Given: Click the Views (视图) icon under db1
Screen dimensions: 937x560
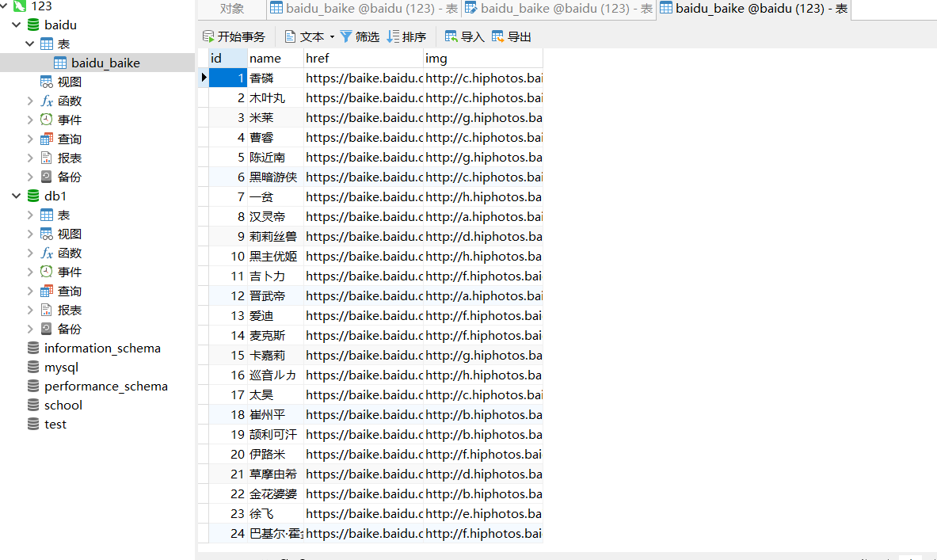Looking at the screenshot, I should coord(47,234).
